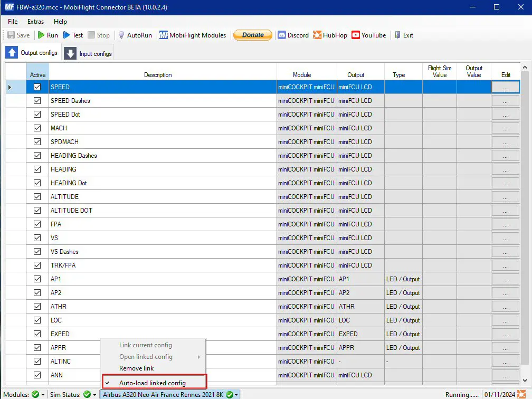Open the File menu
The height and width of the screenshot is (399, 532).
tap(13, 21)
